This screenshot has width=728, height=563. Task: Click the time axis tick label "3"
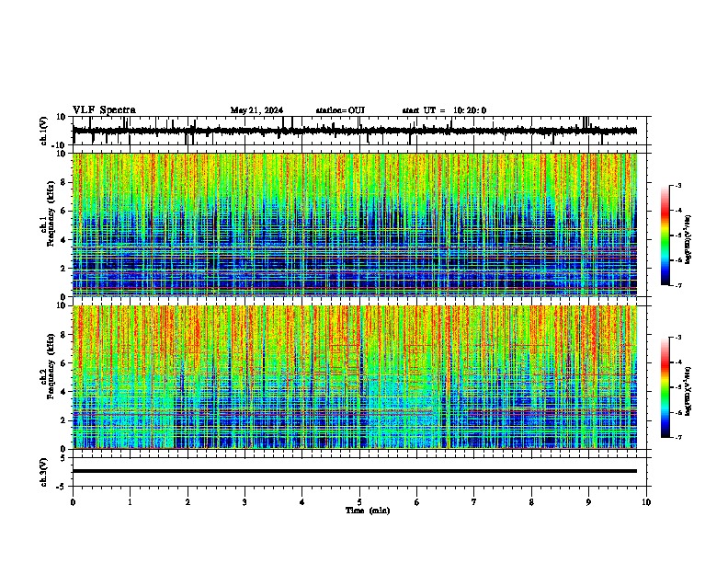(245, 502)
